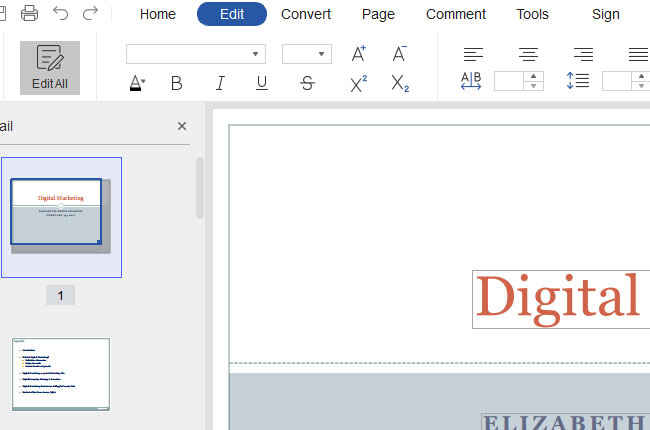Open the Comment tab
Image resolution: width=650 pixels, height=430 pixels.
point(456,14)
